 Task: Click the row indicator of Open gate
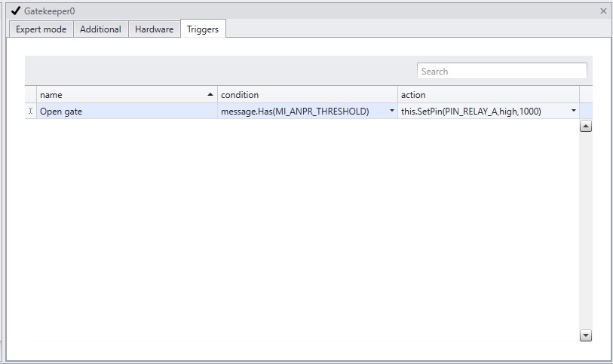point(30,112)
